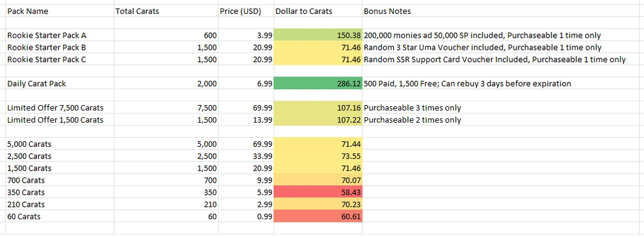Select the Price (USD) header cell
This screenshot has height=238, width=644.
click(246, 11)
